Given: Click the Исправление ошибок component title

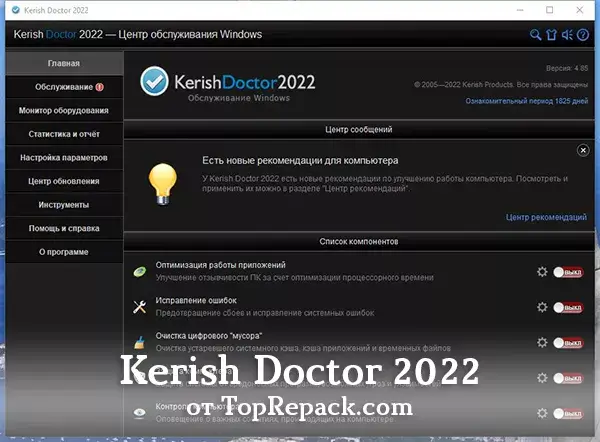Looking at the screenshot, I should coord(196,300).
